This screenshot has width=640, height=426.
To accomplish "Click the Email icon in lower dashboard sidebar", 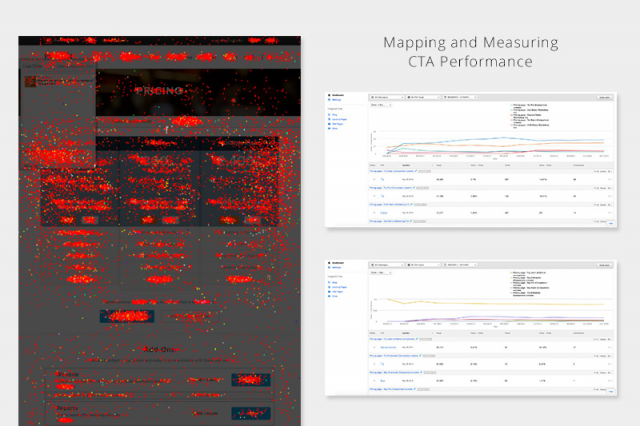I will pyautogui.click(x=329, y=297).
